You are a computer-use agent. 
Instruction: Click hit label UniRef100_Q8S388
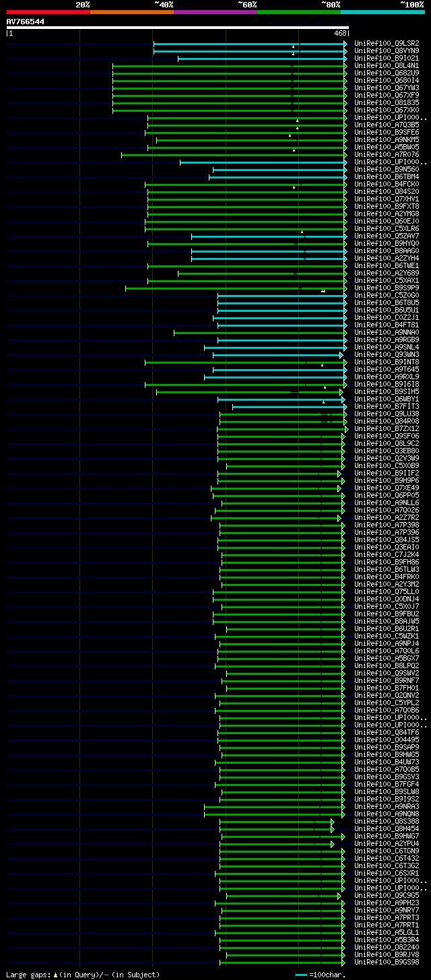pyautogui.click(x=387, y=821)
